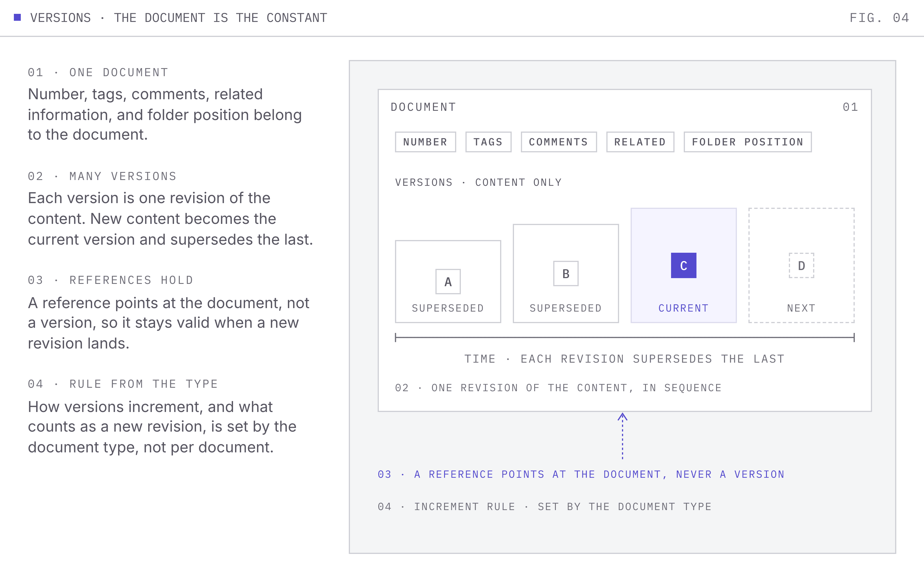Click the highlighted purple C version badge

click(683, 265)
